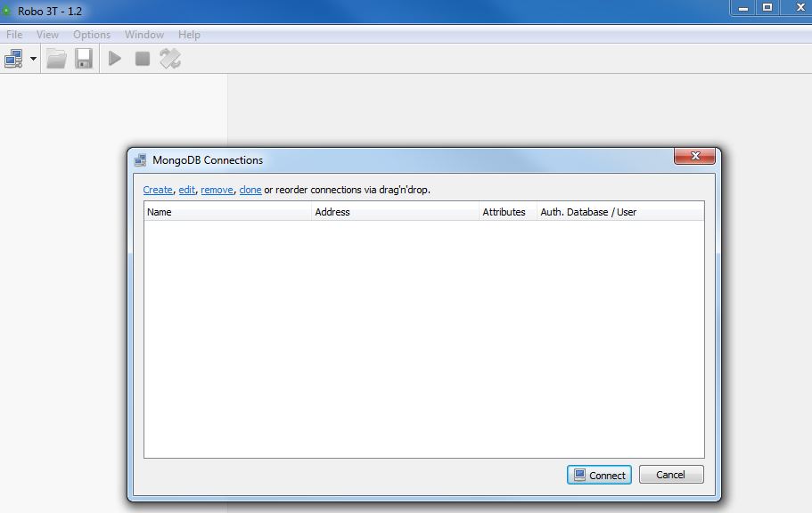Viewport: 812px width, 513px height.
Task: Click the MongoDB Connections dialog title icon
Action: (140, 160)
